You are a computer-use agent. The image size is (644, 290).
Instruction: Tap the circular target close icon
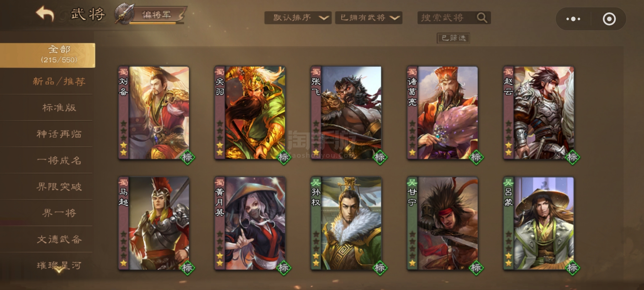pos(609,19)
